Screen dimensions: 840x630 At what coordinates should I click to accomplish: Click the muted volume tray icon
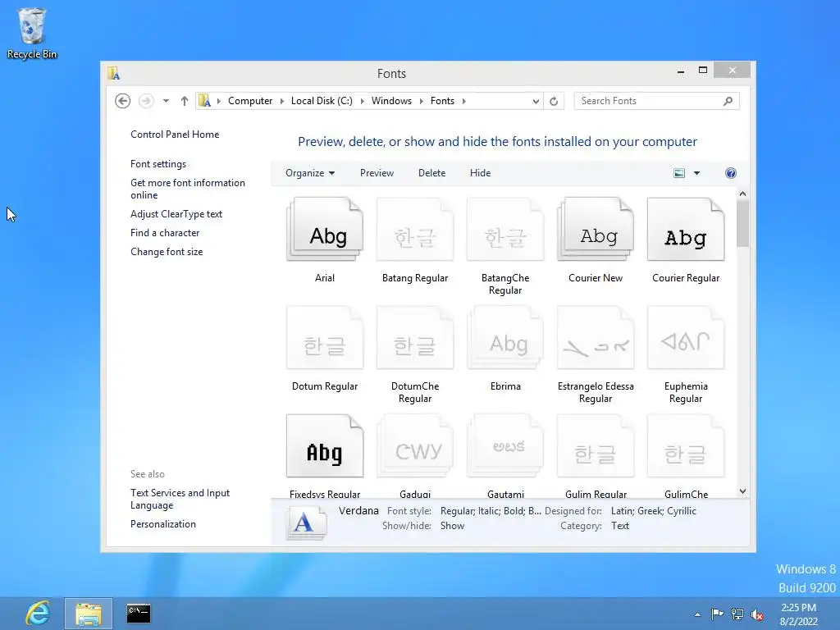pos(757,614)
